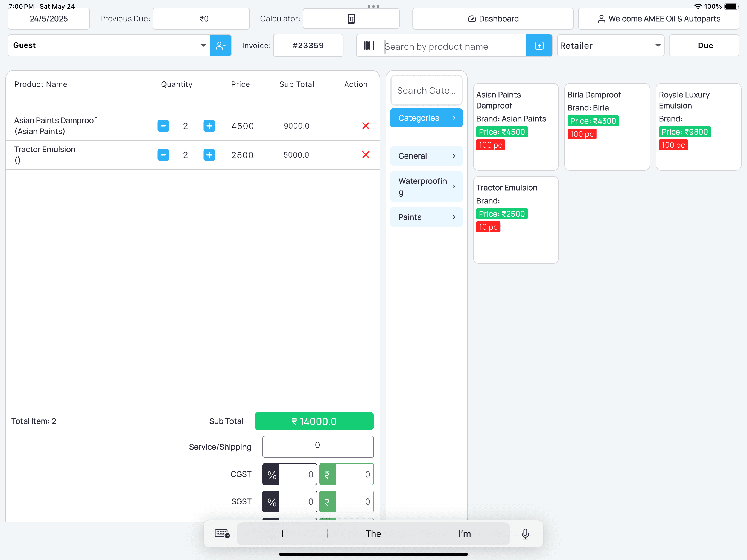Increase quantity of Tractor Emulsion
Image resolution: width=747 pixels, height=560 pixels.
tap(209, 155)
